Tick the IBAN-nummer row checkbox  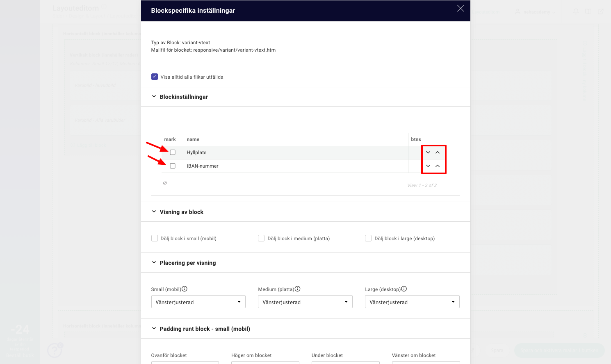click(173, 166)
